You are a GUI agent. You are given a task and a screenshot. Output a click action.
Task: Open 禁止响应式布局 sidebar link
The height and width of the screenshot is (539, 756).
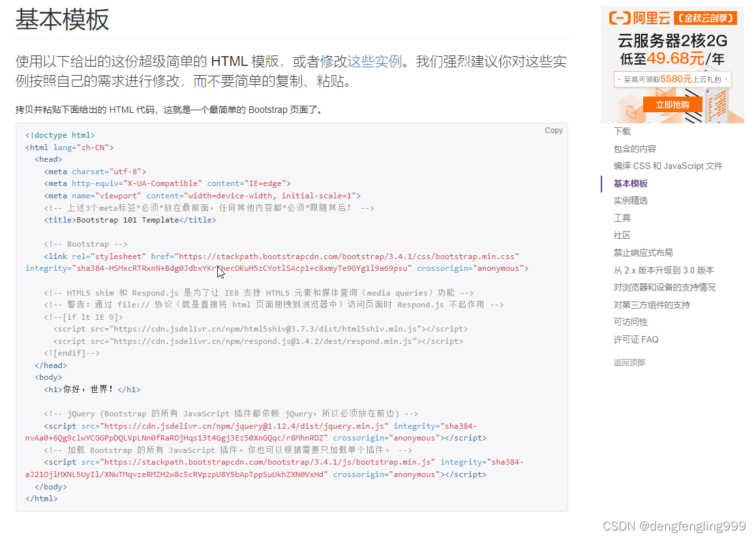(643, 253)
